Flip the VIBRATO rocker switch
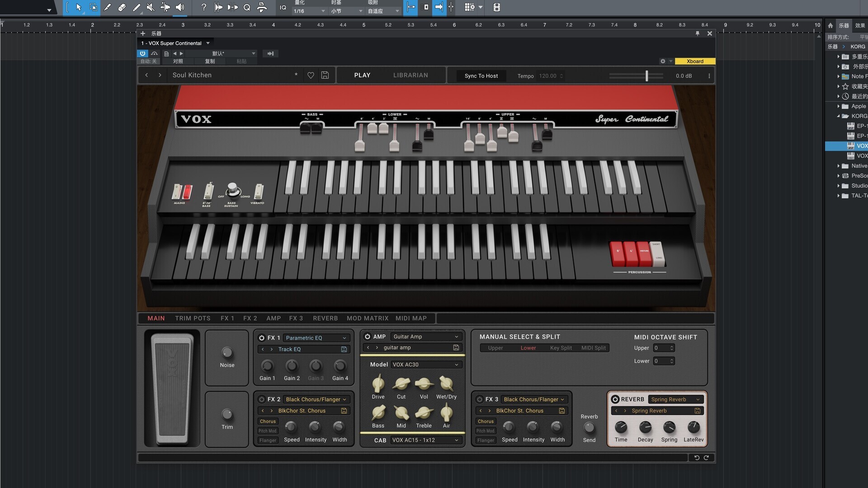Viewport: 868px width, 488px height. click(259, 192)
